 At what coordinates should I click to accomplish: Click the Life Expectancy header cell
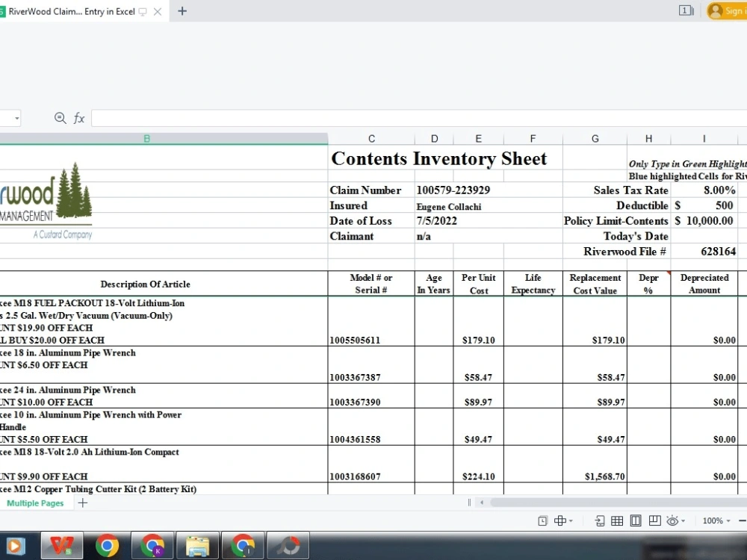[533, 284]
